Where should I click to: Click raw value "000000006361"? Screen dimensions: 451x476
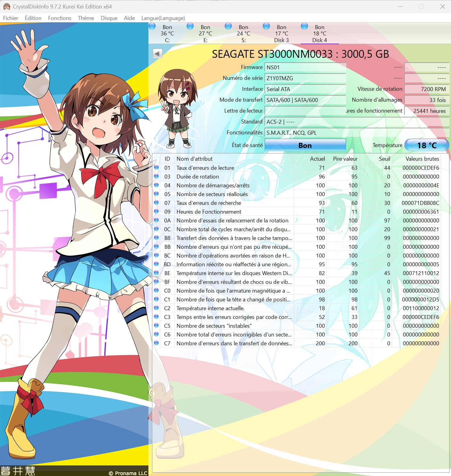[x=421, y=212]
